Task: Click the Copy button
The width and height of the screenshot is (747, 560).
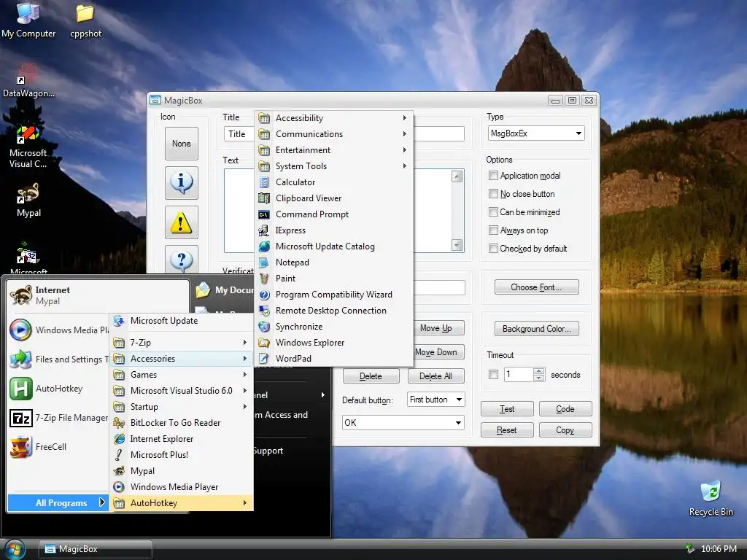Action: pyautogui.click(x=565, y=430)
